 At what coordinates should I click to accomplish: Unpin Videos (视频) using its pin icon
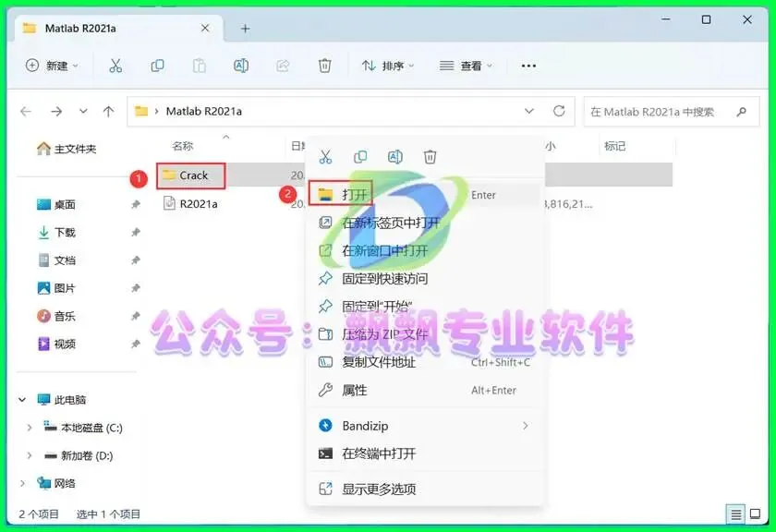136,344
